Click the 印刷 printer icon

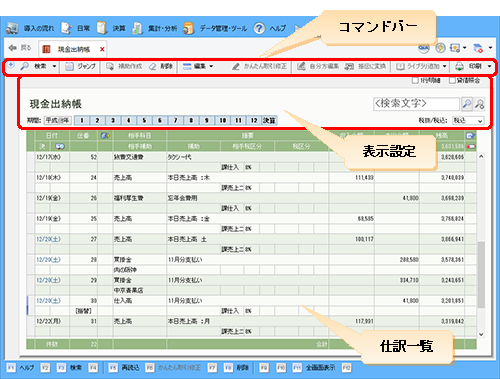click(459, 66)
